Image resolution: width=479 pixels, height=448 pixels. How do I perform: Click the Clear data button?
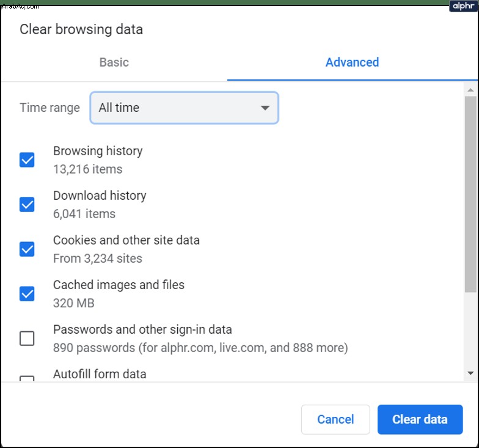[420, 419]
